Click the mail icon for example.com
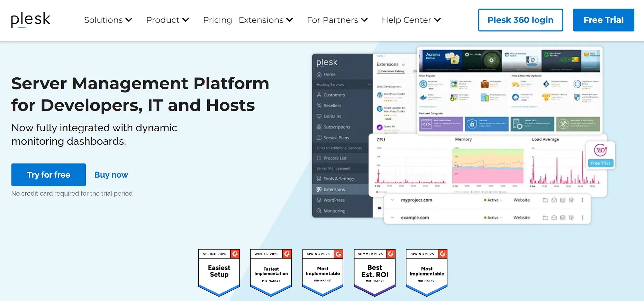Viewport: 644px width, 301px height. [x=554, y=218]
